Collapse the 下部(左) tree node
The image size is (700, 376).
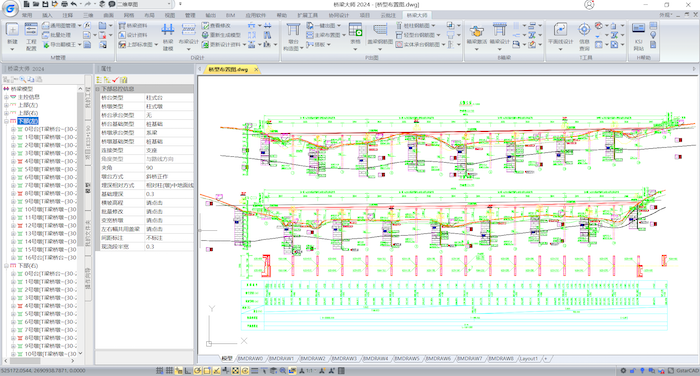6,121
